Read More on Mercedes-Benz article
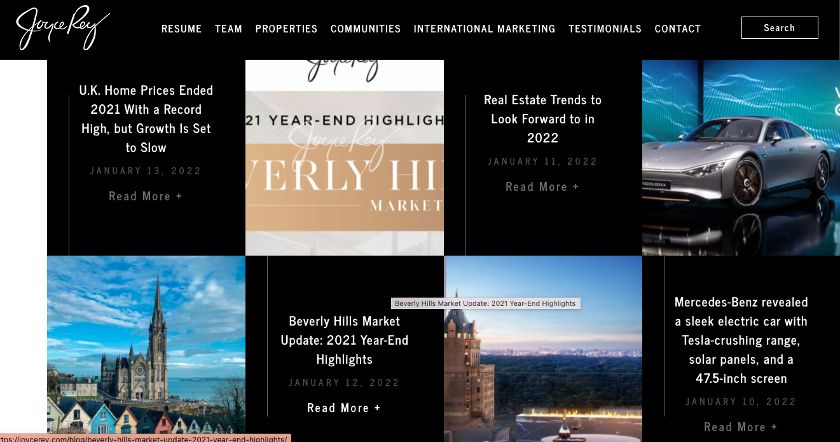The height and width of the screenshot is (442, 840). pyautogui.click(x=740, y=427)
